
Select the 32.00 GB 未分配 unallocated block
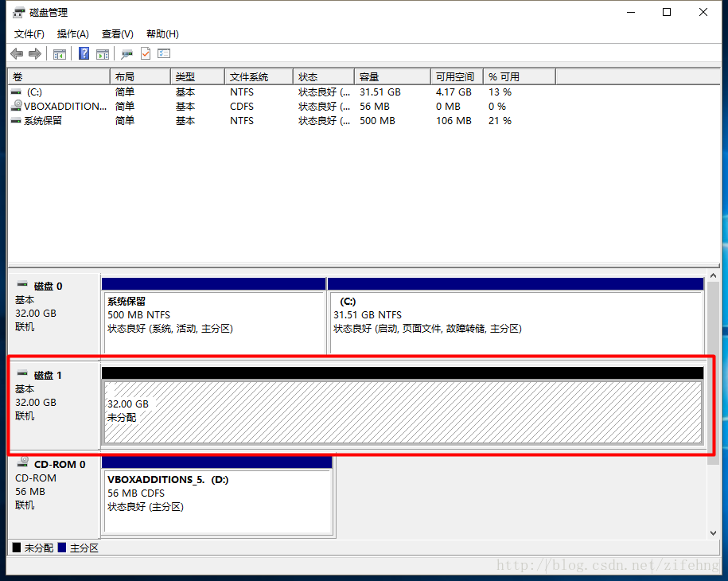pyautogui.click(x=403, y=405)
